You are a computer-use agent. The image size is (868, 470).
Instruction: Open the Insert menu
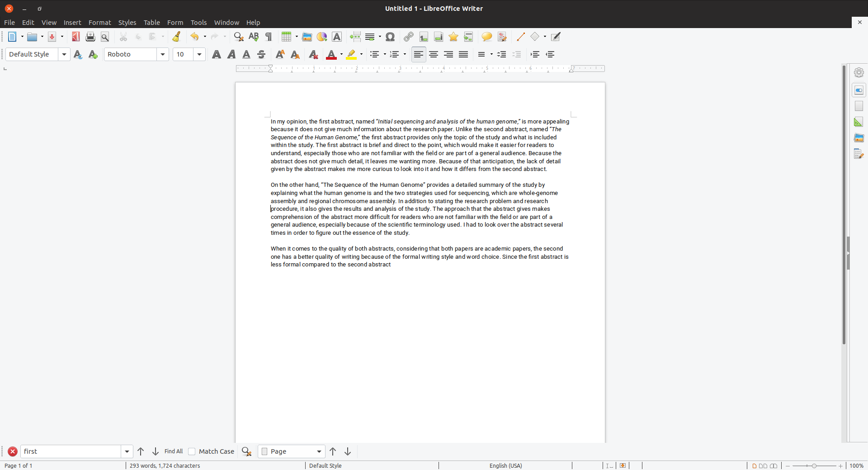click(72, 23)
